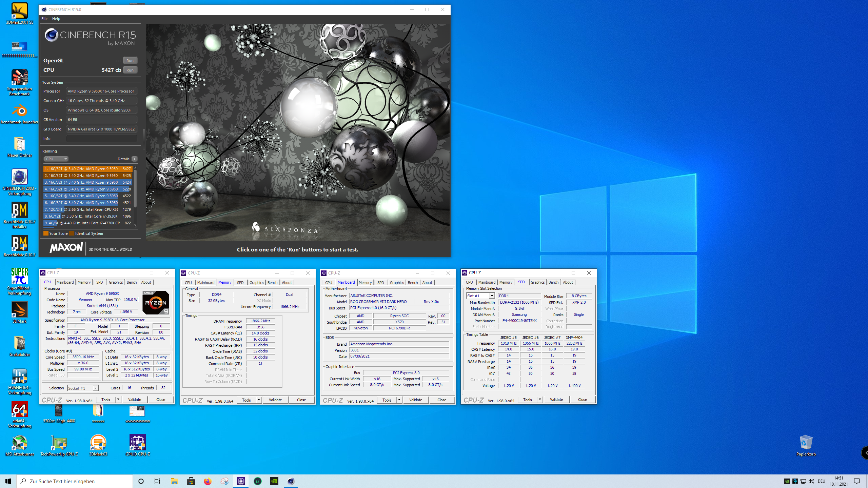Viewport: 868px width, 488px height.
Task: Open Papierkorb recycle bin
Action: [806, 445]
